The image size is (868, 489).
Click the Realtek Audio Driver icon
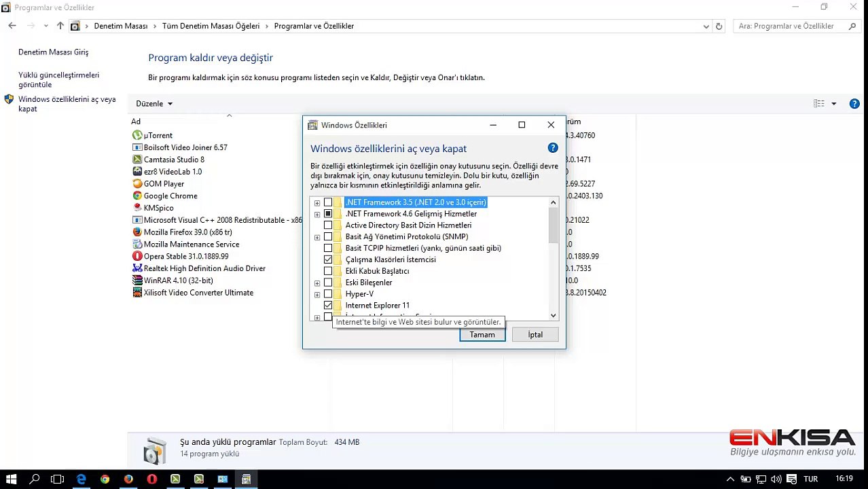(x=137, y=268)
